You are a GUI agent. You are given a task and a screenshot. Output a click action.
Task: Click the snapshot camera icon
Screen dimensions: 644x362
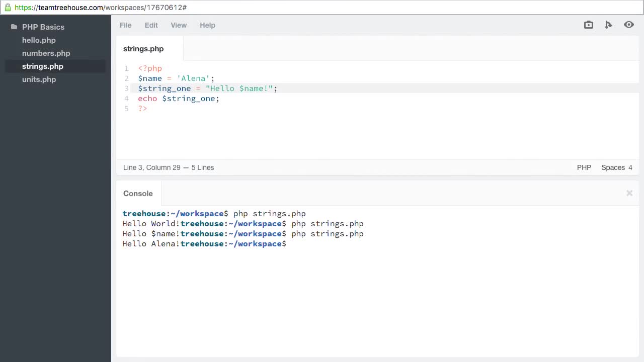pos(588,25)
